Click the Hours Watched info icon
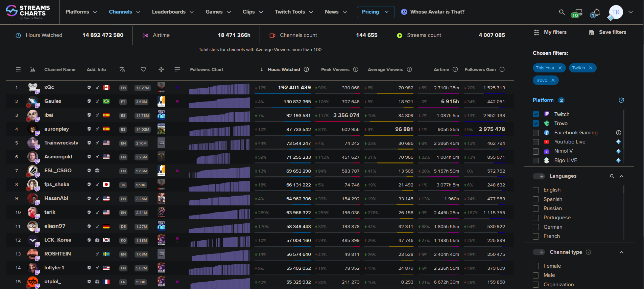Image resolution: width=644 pixels, height=289 pixels. [306, 69]
